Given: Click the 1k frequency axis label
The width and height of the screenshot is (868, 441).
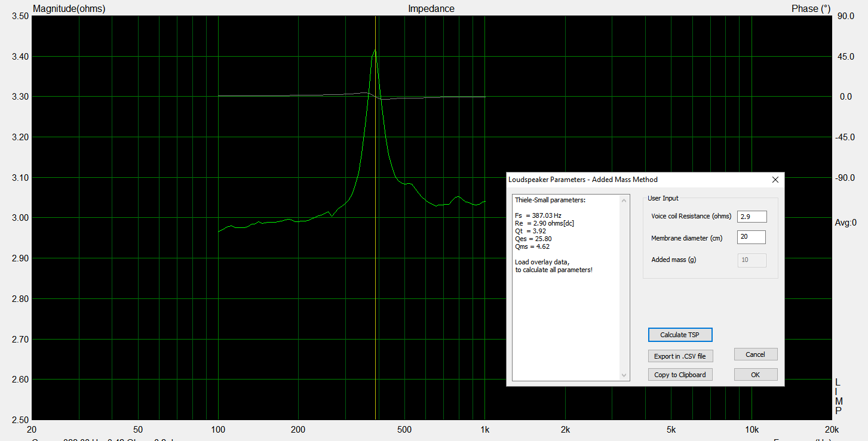Looking at the screenshot, I should click(x=485, y=430).
